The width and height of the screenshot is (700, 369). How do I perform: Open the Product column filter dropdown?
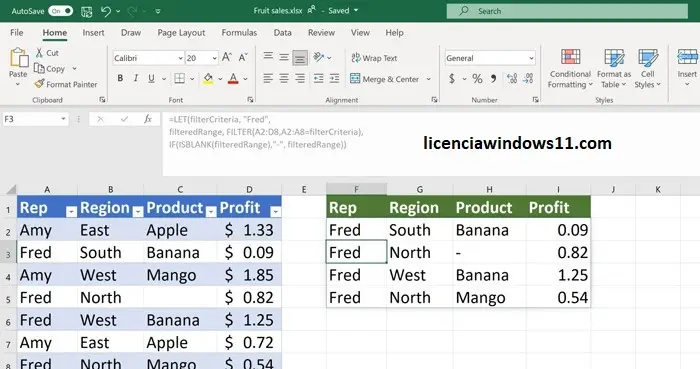click(211, 211)
